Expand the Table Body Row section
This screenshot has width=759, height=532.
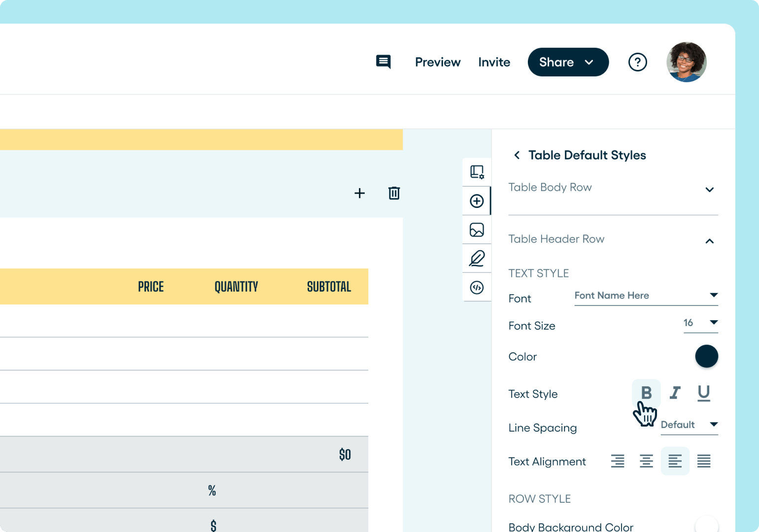[710, 190]
